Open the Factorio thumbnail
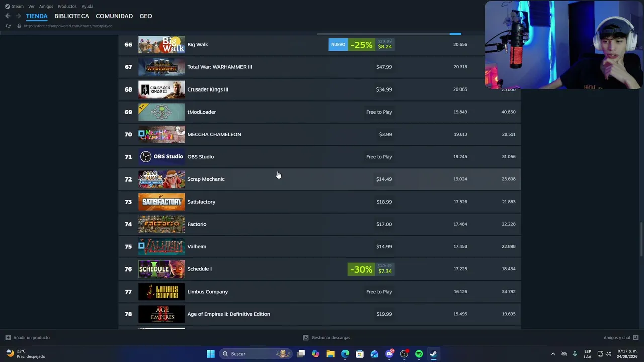Image resolution: width=644 pixels, height=362 pixels. coord(162,224)
